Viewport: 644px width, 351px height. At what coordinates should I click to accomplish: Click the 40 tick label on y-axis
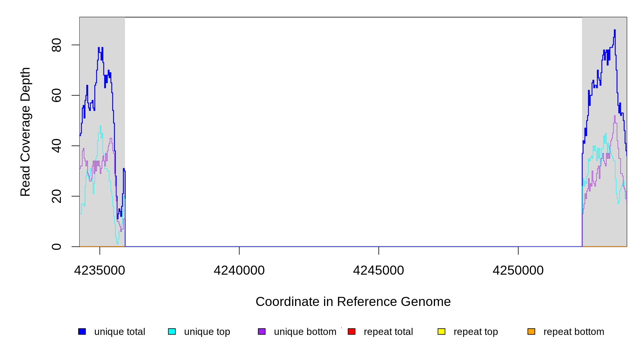[56, 146]
